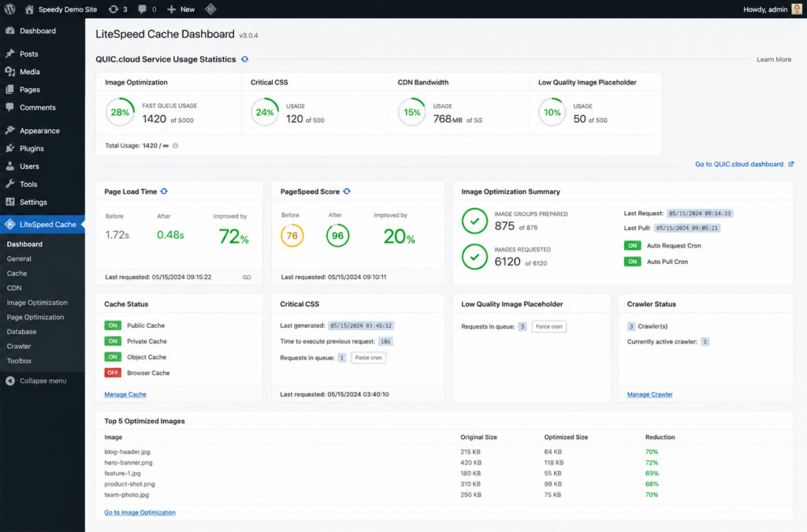Toggle Auto Pull Cron ON badge
This screenshot has width=807, height=532.
632,262
